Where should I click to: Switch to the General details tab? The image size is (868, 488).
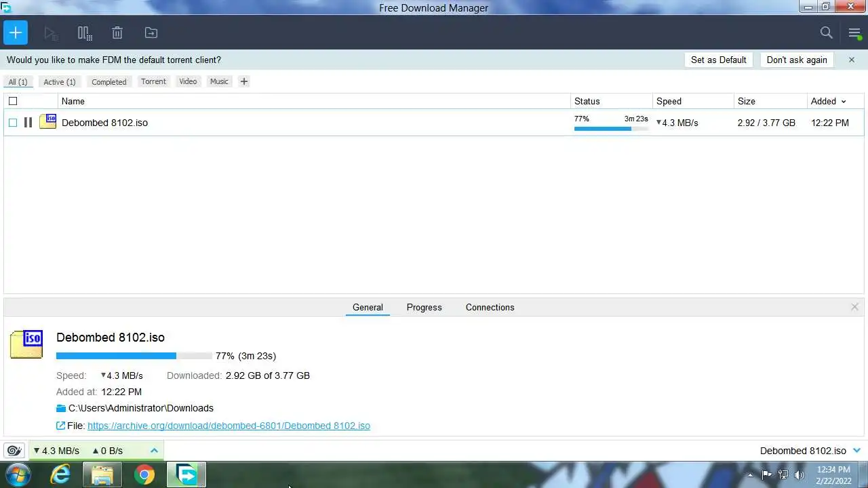[x=368, y=307]
